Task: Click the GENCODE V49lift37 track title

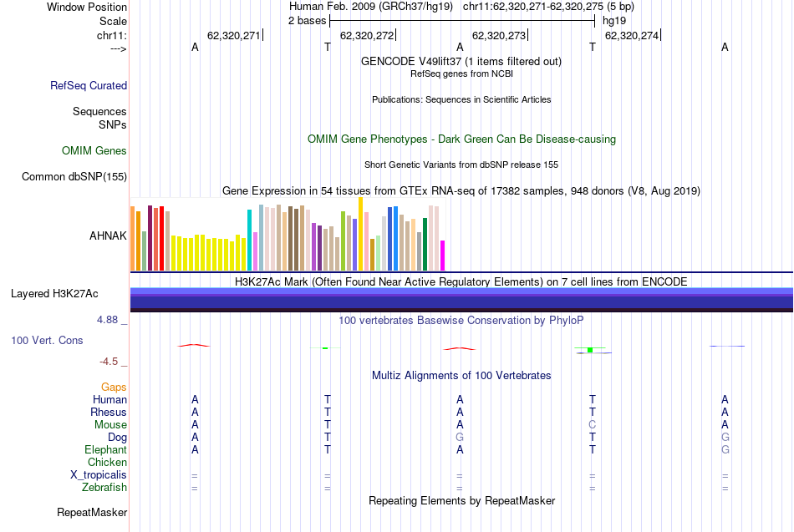Action: coord(461,61)
